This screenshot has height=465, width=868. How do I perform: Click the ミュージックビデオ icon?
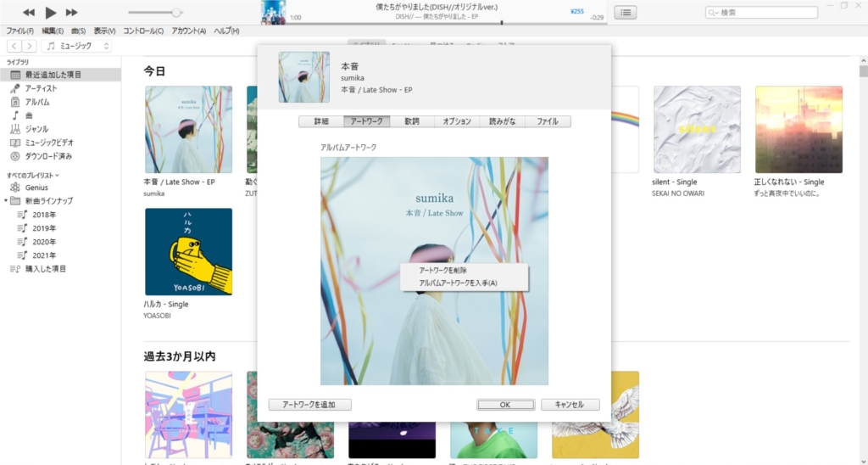click(x=15, y=143)
